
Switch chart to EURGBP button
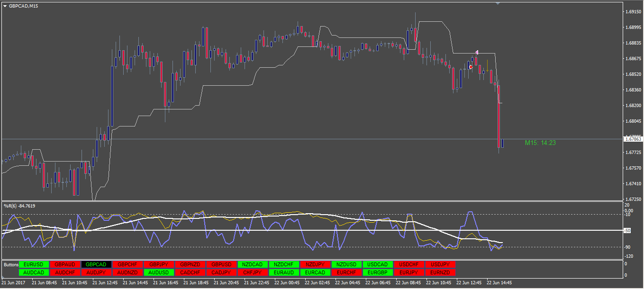click(378, 272)
